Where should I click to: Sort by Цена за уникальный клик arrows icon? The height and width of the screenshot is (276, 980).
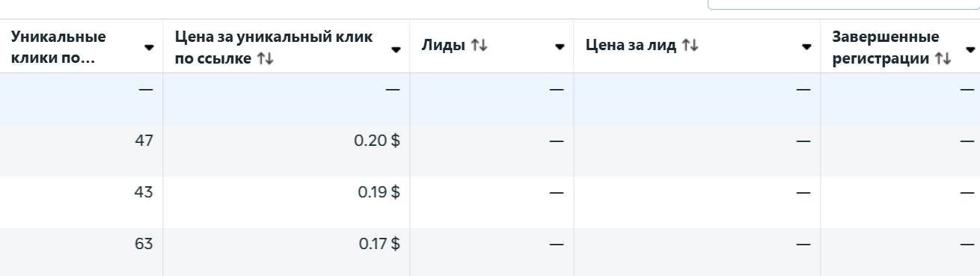pos(265,59)
